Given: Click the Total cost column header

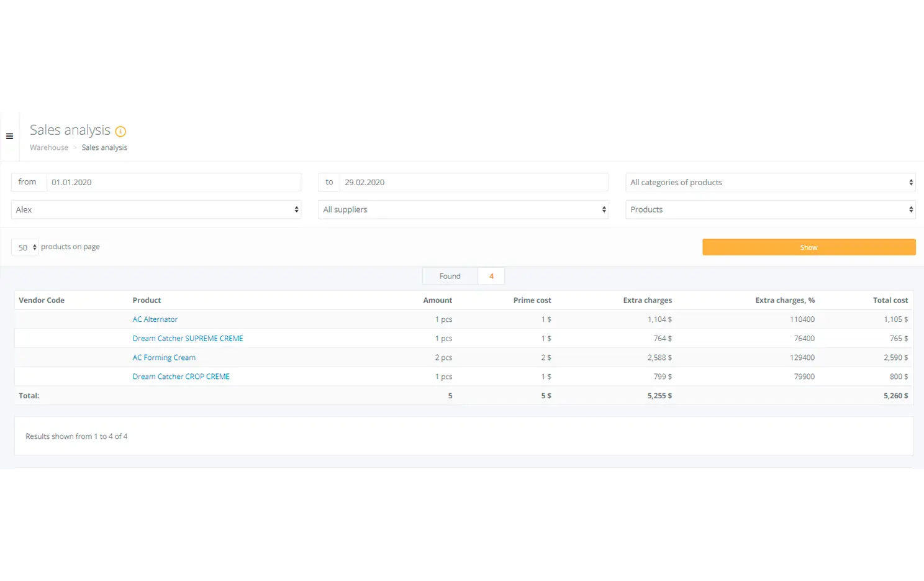Looking at the screenshot, I should 890,300.
